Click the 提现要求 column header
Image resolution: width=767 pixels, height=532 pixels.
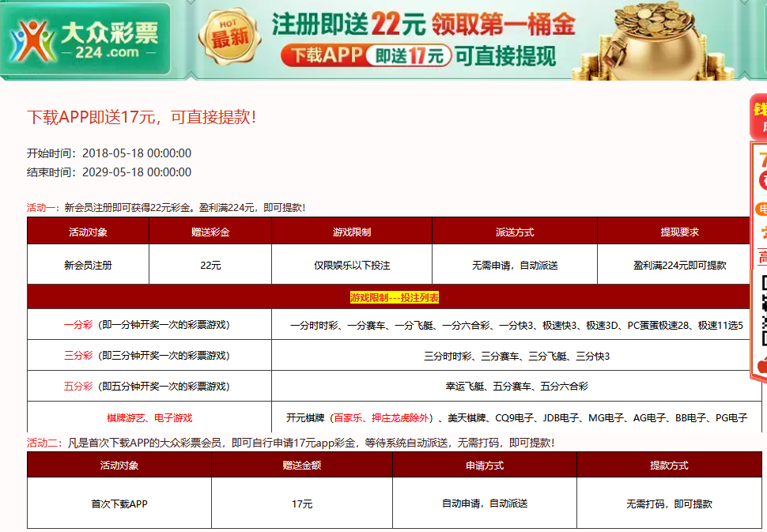[679, 232]
